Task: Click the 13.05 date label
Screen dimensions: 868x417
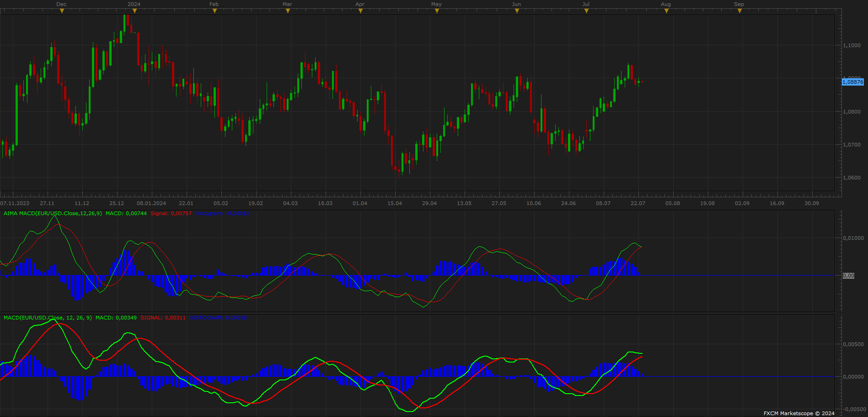Action: pos(464,203)
